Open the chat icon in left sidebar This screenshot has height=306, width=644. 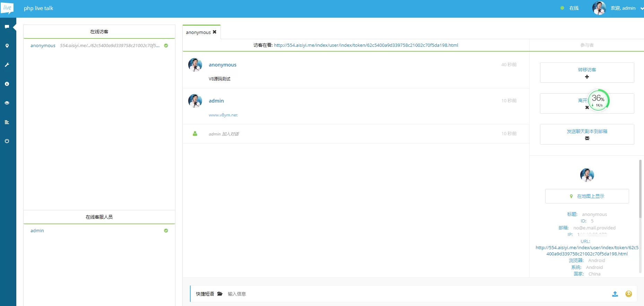click(7, 27)
